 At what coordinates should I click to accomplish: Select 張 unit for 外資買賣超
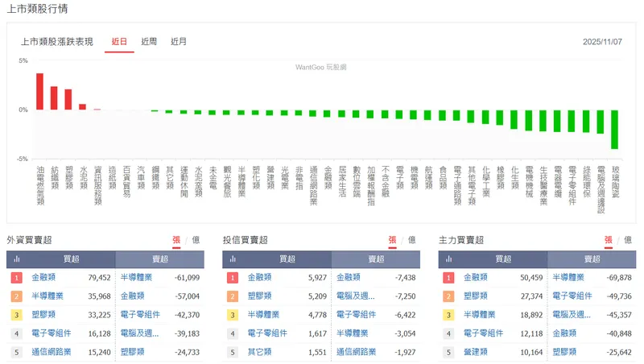[176, 240]
